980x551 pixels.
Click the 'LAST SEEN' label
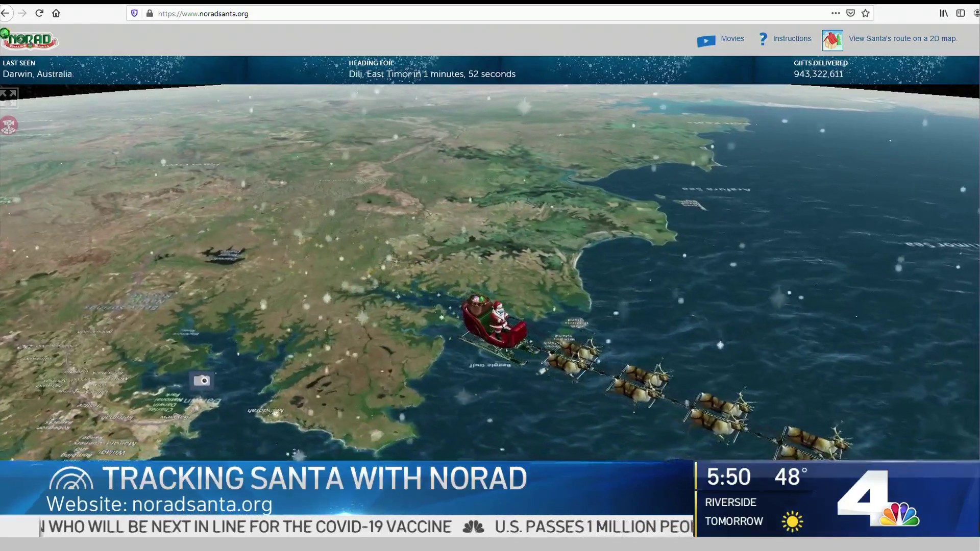(x=19, y=63)
